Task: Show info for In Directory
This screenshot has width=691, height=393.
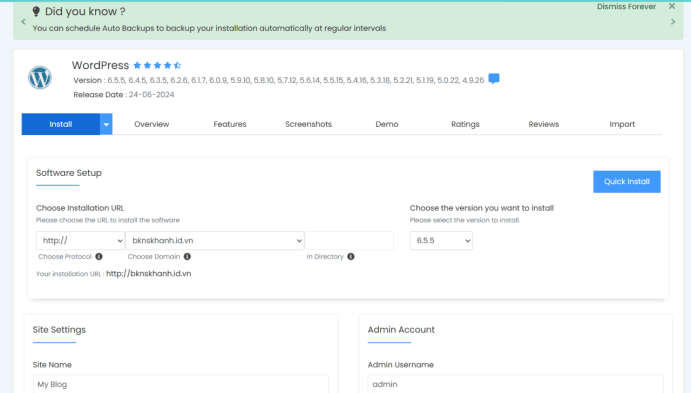Action: [x=351, y=256]
